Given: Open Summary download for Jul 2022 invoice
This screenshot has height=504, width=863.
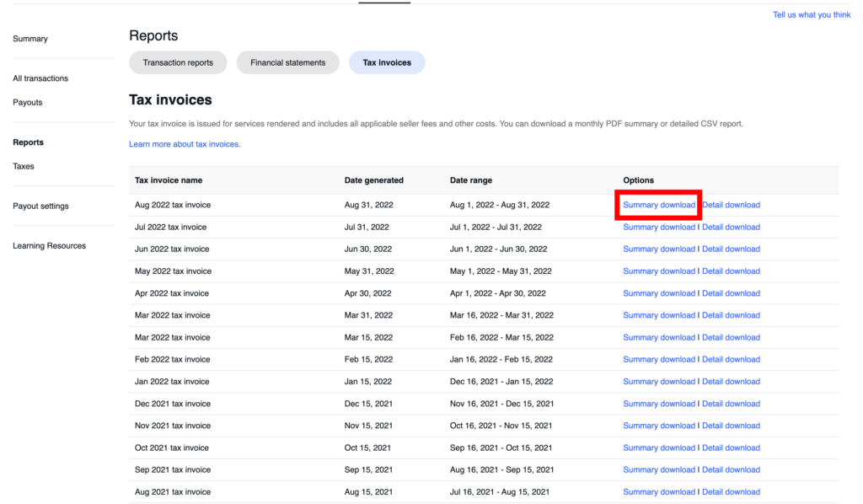Looking at the screenshot, I should pyautogui.click(x=659, y=227).
